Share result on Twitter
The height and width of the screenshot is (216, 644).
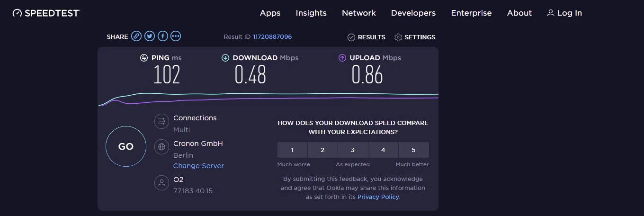coord(150,36)
